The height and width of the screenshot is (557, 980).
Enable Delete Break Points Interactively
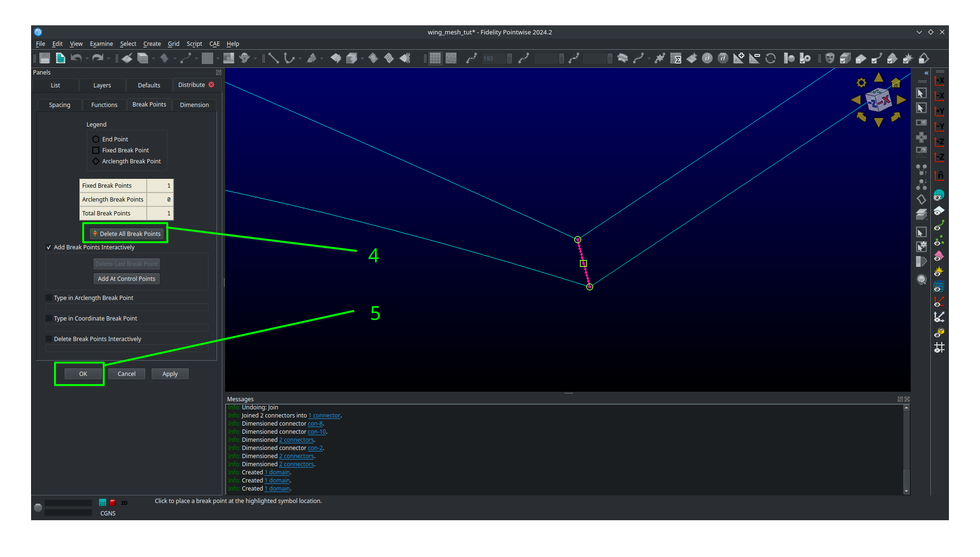pyautogui.click(x=49, y=339)
